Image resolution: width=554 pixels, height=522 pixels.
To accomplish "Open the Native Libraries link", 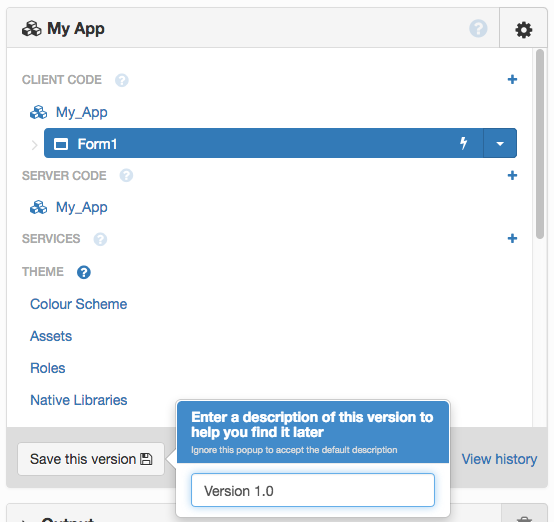I will tap(78, 400).
